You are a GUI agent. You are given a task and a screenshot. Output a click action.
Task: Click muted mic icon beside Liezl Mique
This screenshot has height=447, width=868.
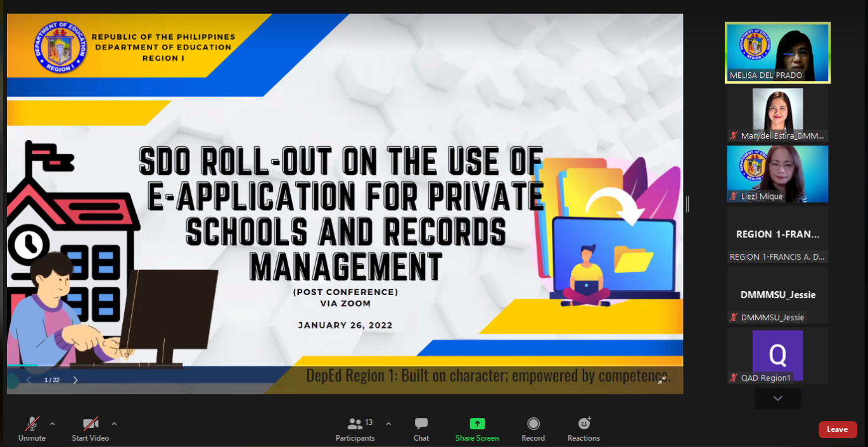pos(734,196)
